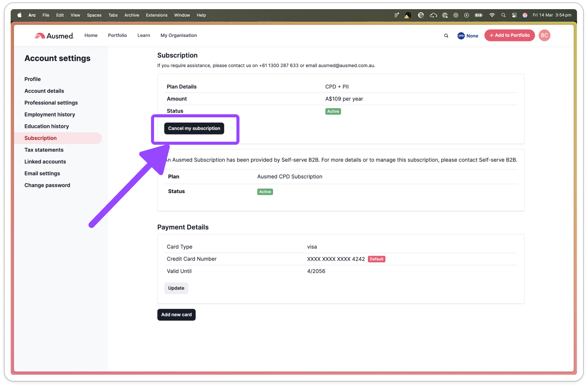Click the lock privacy menu bar icon
The image size is (588, 387).
445,15
